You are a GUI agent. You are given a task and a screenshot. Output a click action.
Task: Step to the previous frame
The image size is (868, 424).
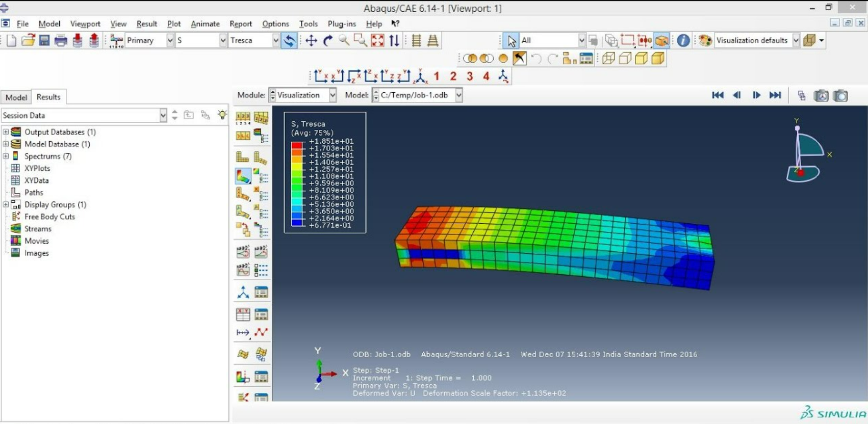tap(737, 95)
